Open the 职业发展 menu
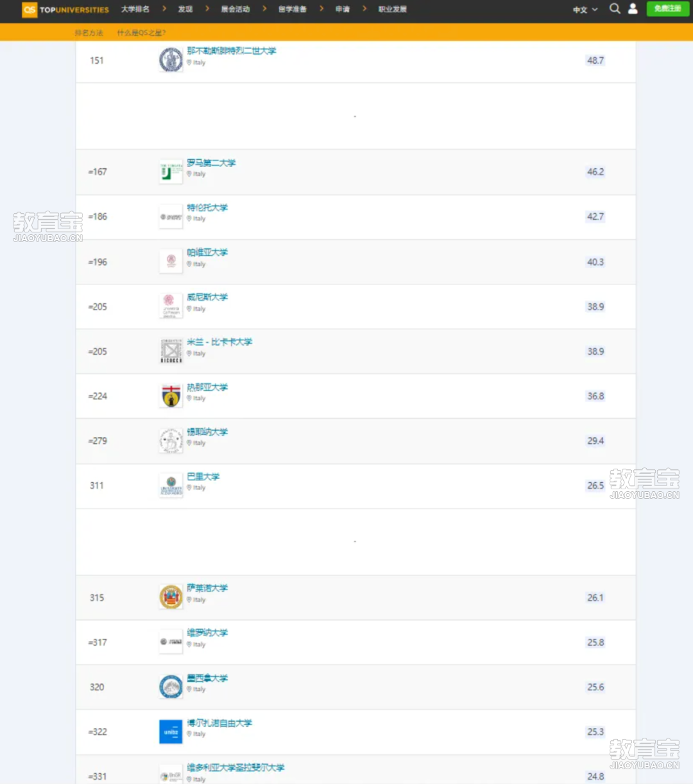This screenshot has height=784, width=693. 393,9
